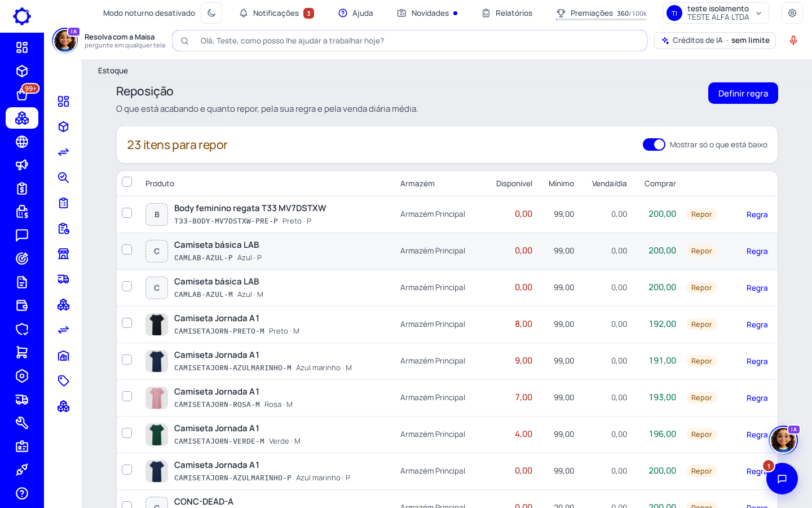Viewport: 812px width, 508px height.
Task: Open the megaphone marketing icon
Action: (x=22, y=165)
